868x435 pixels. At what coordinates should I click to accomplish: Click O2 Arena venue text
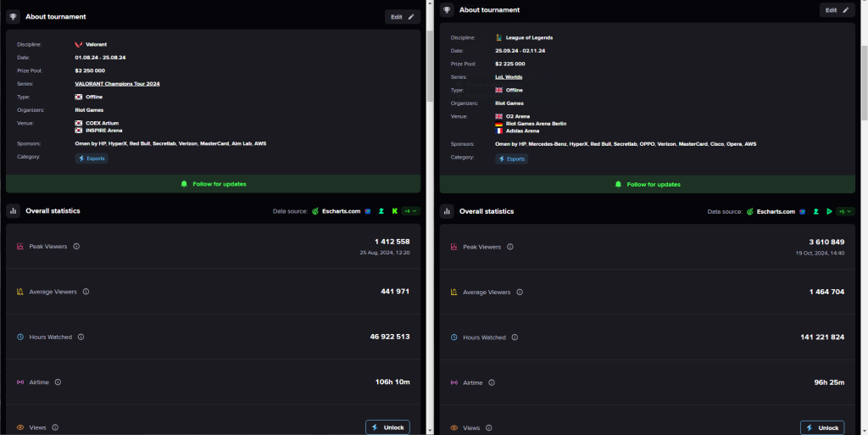coord(518,116)
